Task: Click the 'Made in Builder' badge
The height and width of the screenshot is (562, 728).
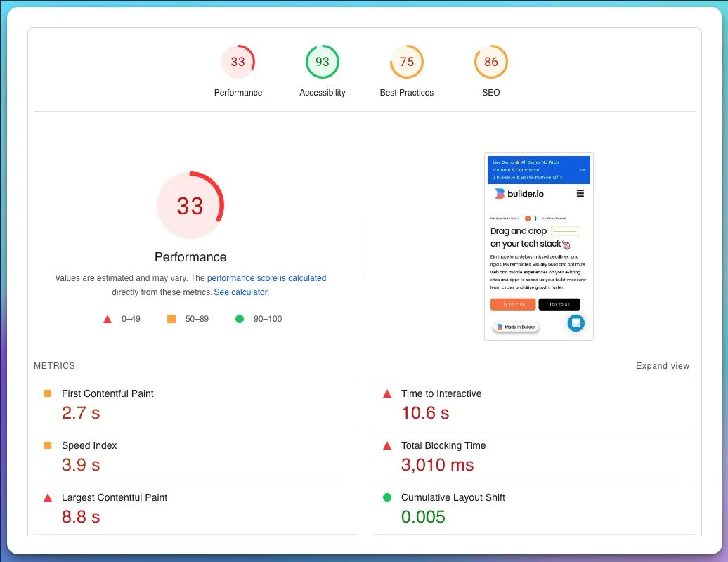Action: click(515, 327)
